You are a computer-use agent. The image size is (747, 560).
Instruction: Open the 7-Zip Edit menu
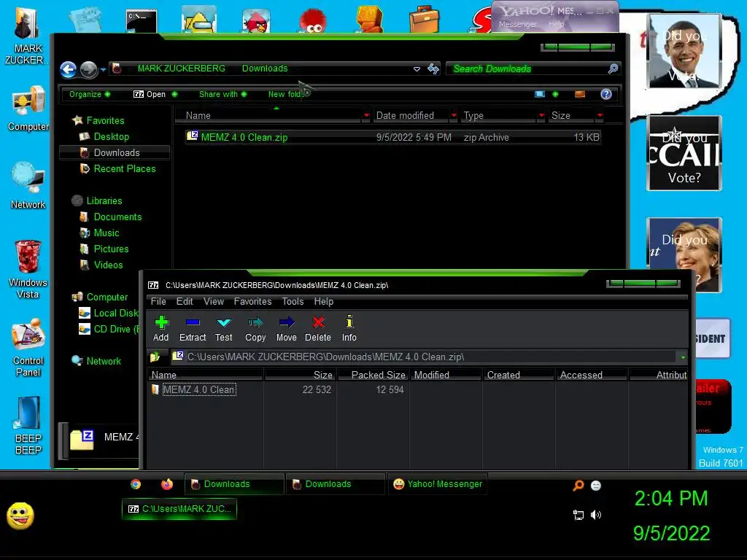(185, 301)
